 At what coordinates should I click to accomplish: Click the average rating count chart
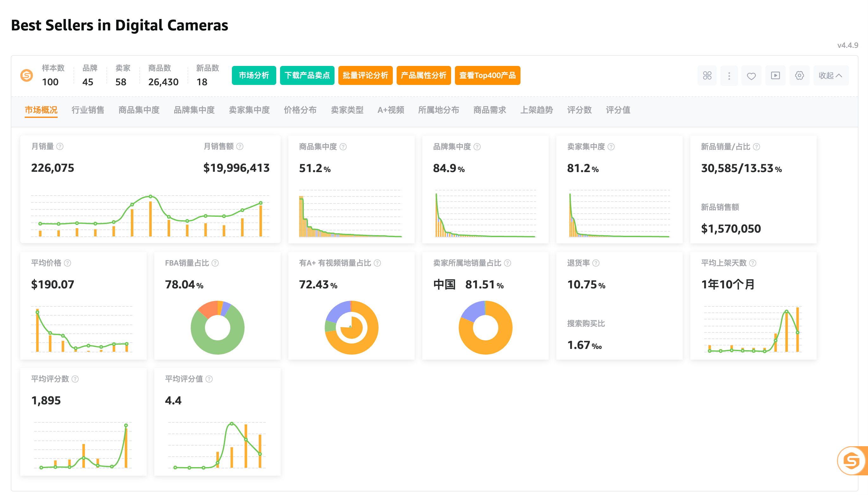point(83,445)
